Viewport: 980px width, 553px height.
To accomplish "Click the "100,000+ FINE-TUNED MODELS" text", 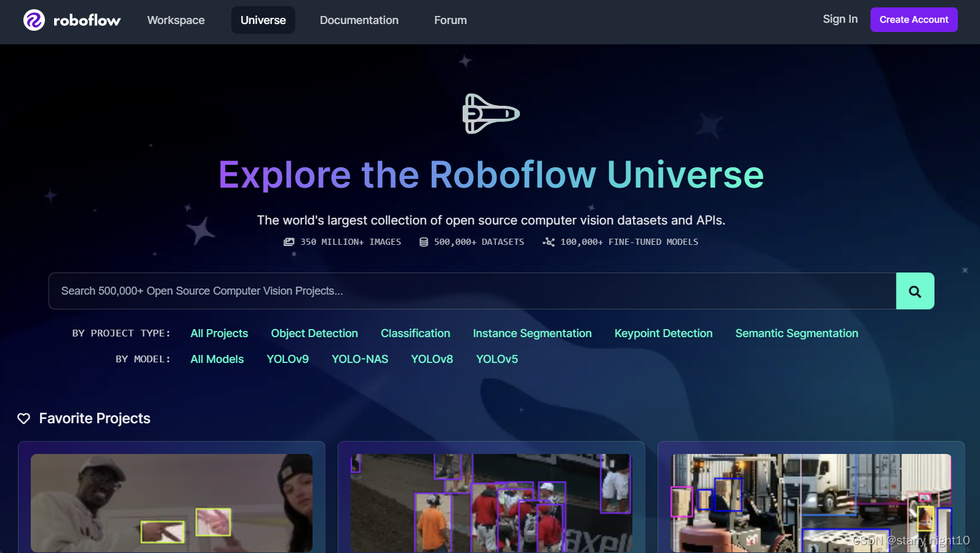I will pos(629,242).
